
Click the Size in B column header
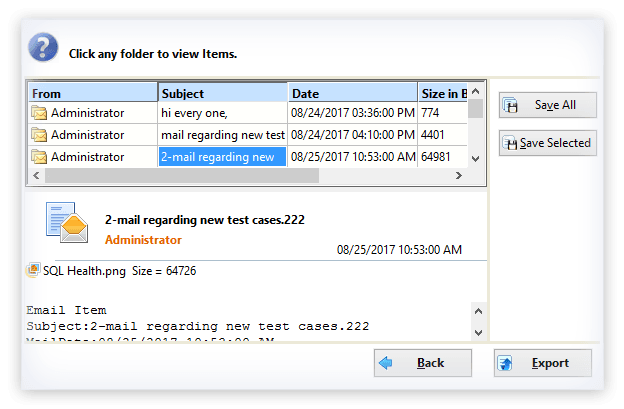[x=444, y=93]
